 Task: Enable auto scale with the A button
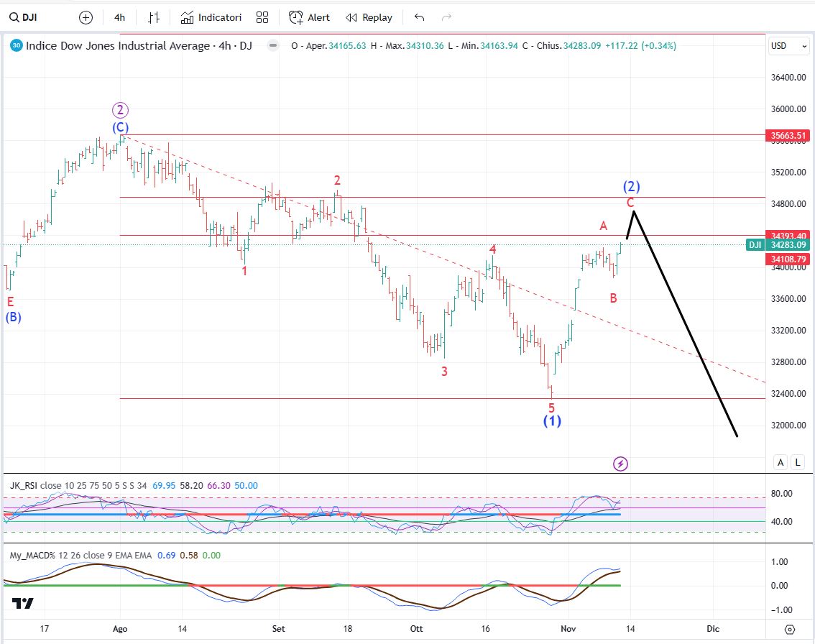point(781,462)
